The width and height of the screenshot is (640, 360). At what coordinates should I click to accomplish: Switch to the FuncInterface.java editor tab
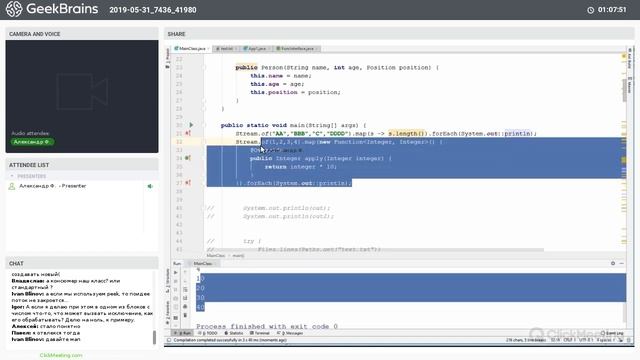click(x=297, y=49)
